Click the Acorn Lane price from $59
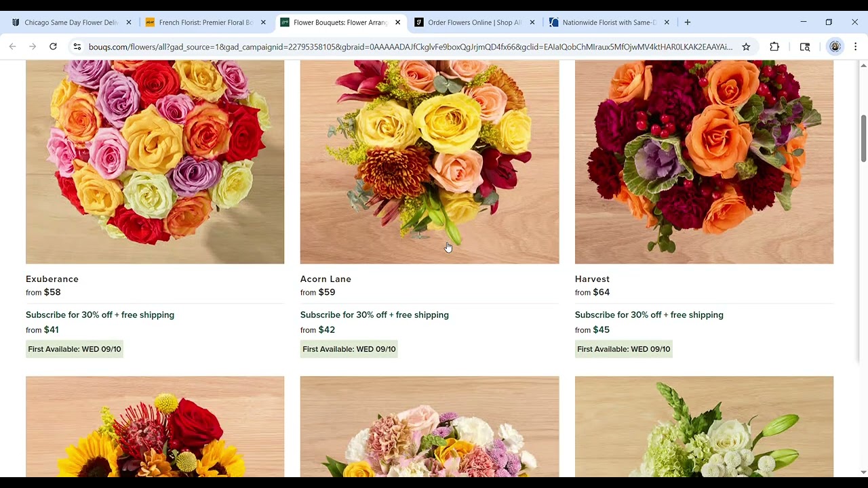The image size is (868, 488). point(317,292)
